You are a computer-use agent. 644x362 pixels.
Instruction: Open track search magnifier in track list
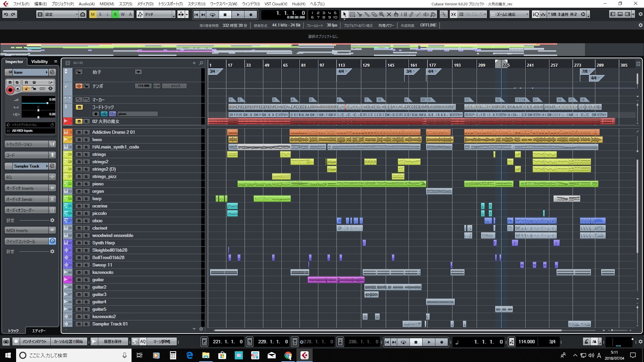201,63
